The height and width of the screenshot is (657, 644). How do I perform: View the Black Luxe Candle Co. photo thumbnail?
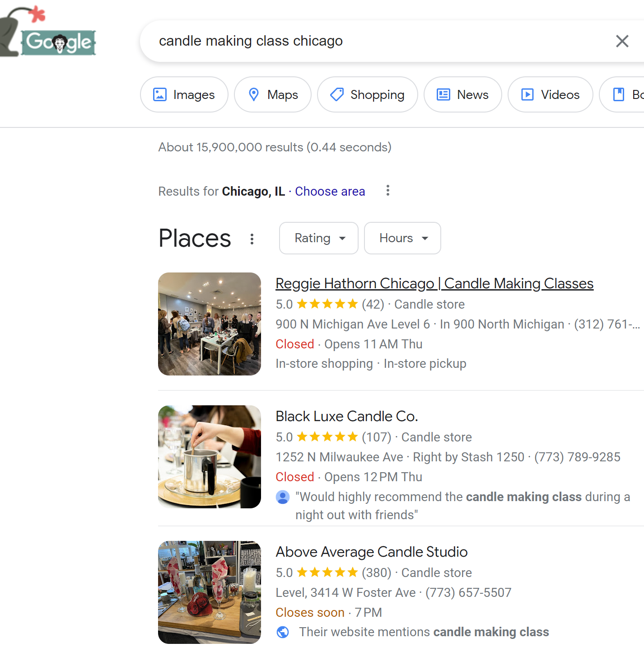point(210,457)
